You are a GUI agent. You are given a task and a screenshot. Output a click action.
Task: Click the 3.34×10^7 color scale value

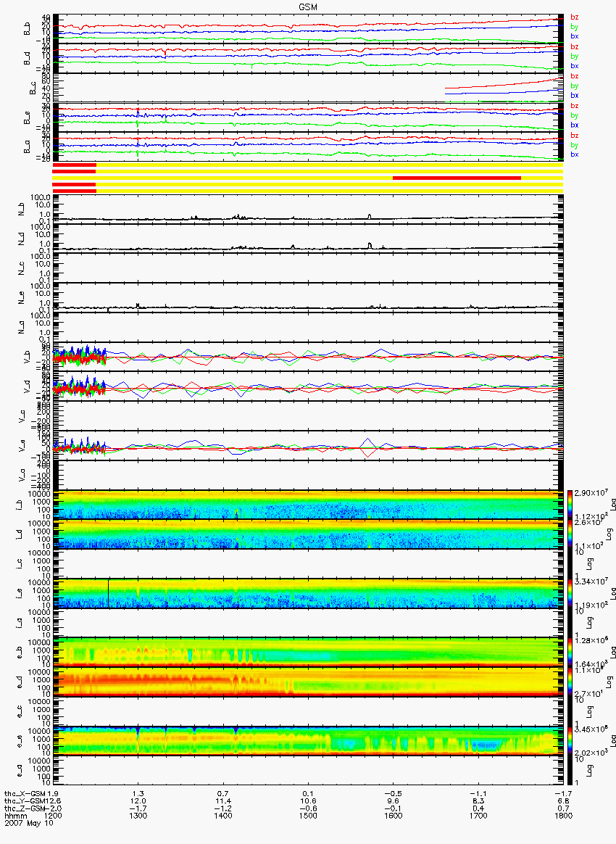click(590, 582)
